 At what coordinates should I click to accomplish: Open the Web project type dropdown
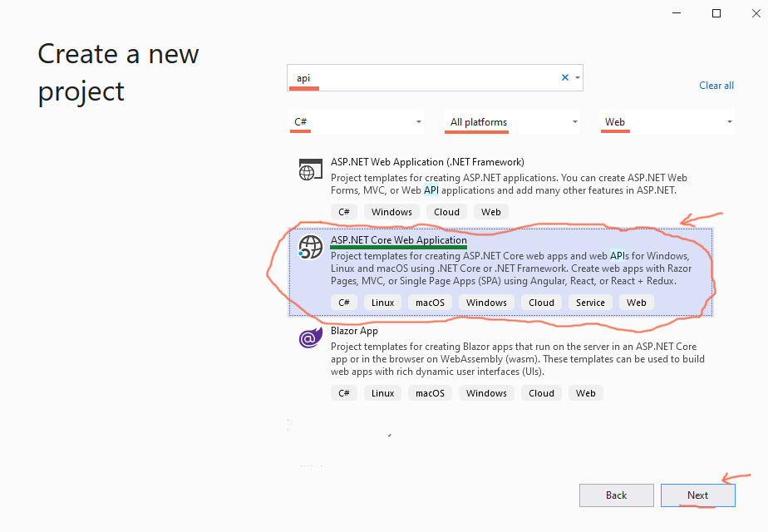click(667, 122)
